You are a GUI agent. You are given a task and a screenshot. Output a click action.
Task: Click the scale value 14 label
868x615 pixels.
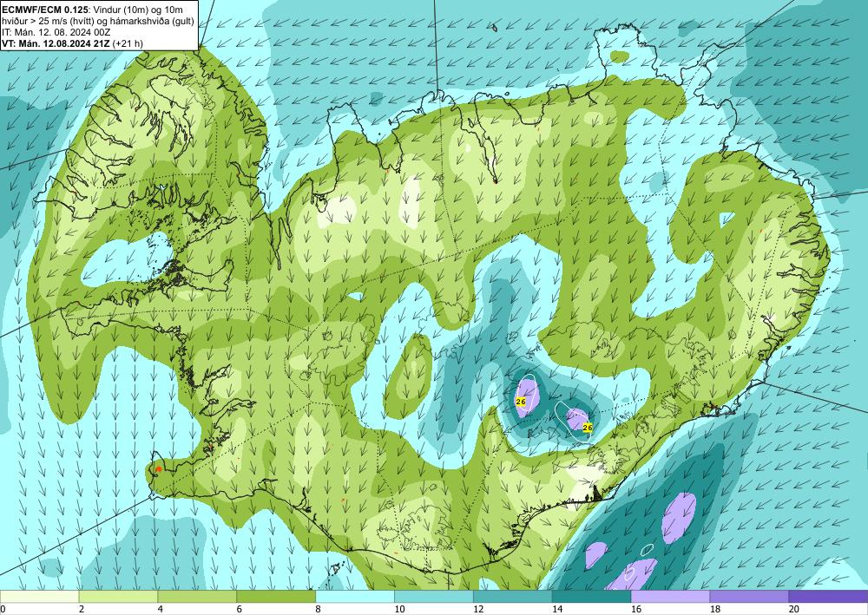point(557,610)
